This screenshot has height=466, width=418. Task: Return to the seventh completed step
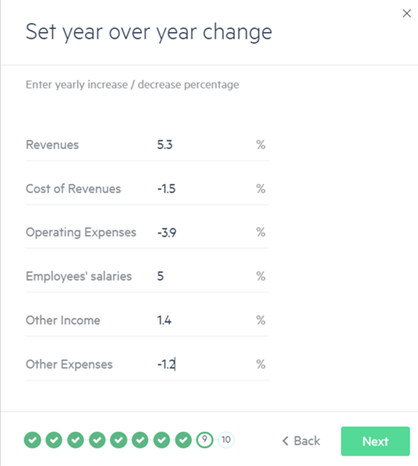pyautogui.click(x=162, y=440)
